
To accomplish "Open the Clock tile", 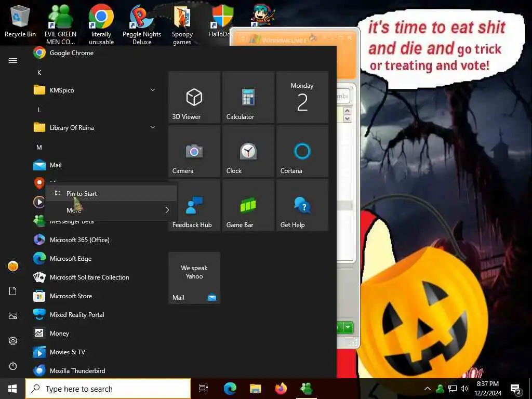I will coord(248,151).
